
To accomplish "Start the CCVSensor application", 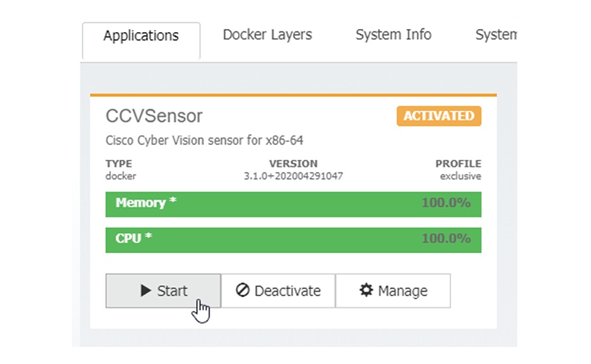I will [163, 290].
